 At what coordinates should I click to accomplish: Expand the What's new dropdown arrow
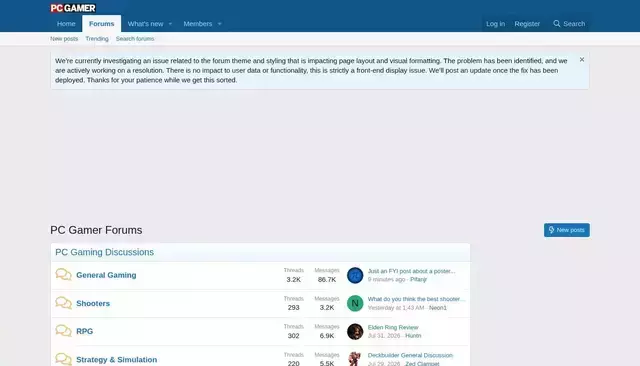[x=170, y=24]
